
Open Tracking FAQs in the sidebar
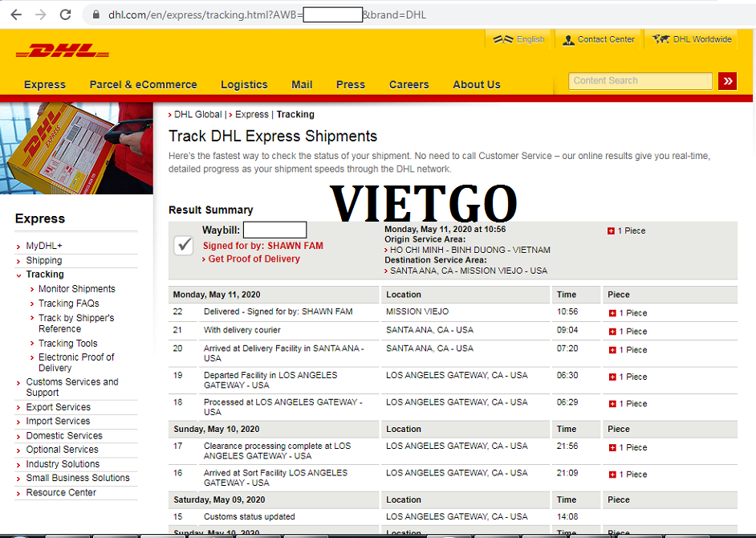(x=69, y=304)
